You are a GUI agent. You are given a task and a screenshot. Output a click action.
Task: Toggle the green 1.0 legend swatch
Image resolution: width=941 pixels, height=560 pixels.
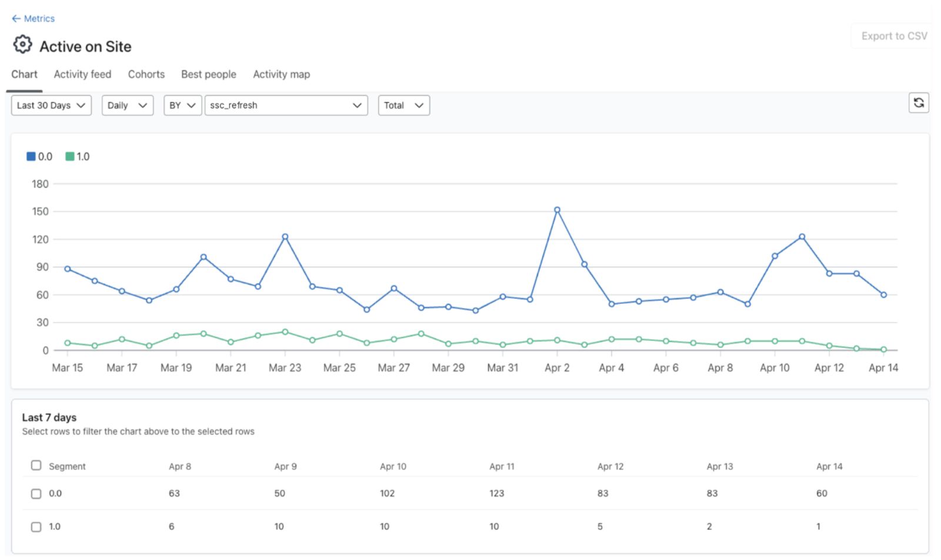tap(69, 156)
